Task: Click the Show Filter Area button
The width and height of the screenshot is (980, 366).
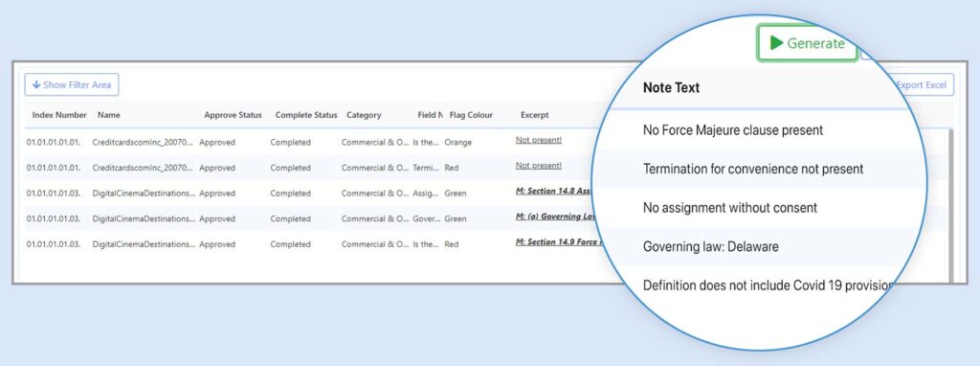Action: point(72,85)
